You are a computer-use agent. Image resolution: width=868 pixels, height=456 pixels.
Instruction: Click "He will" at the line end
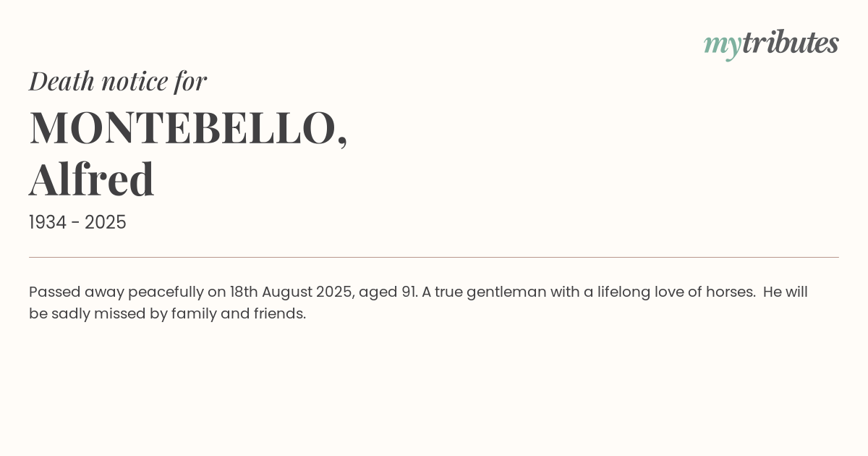[785, 292]
